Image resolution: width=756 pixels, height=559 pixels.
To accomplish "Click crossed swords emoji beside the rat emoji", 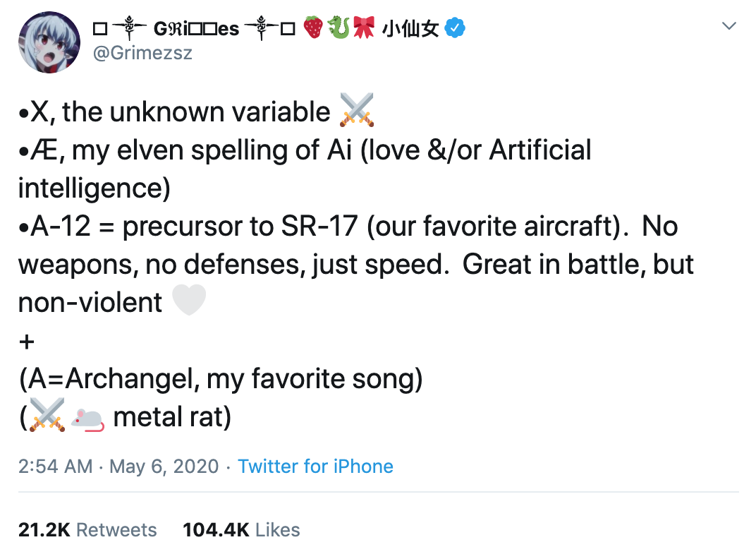I will (x=48, y=416).
